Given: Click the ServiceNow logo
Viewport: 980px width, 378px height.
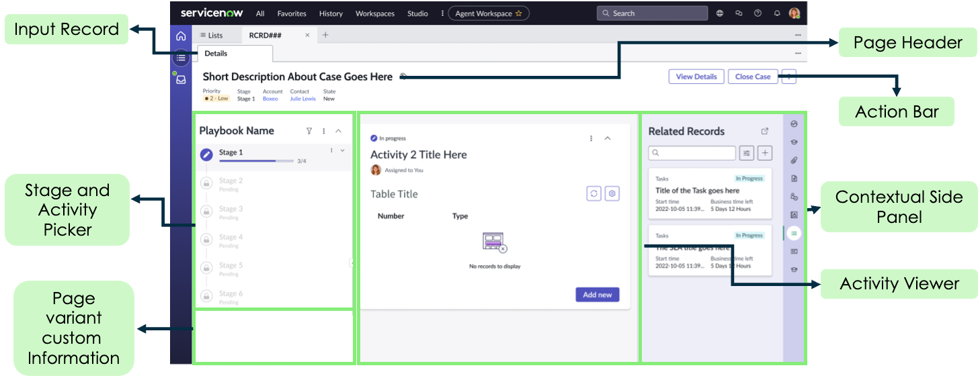Looking at the screenshot, I should point(212,13).
